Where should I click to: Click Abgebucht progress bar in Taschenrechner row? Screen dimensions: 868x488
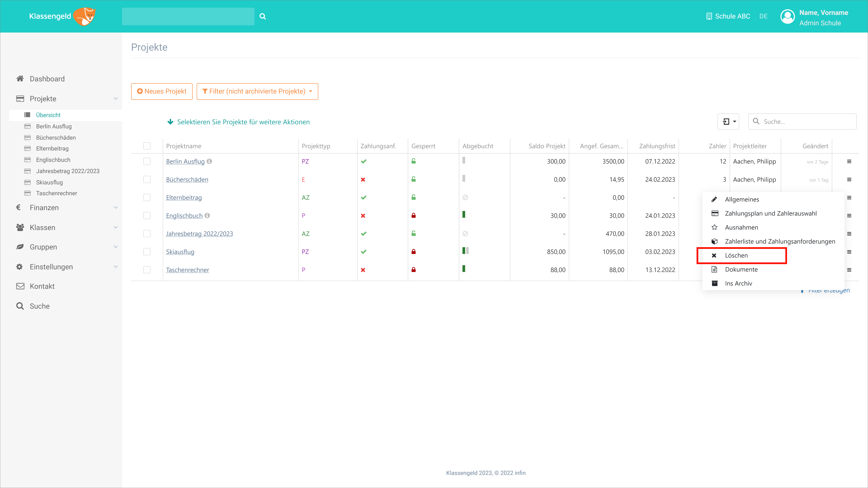point(464,269)
